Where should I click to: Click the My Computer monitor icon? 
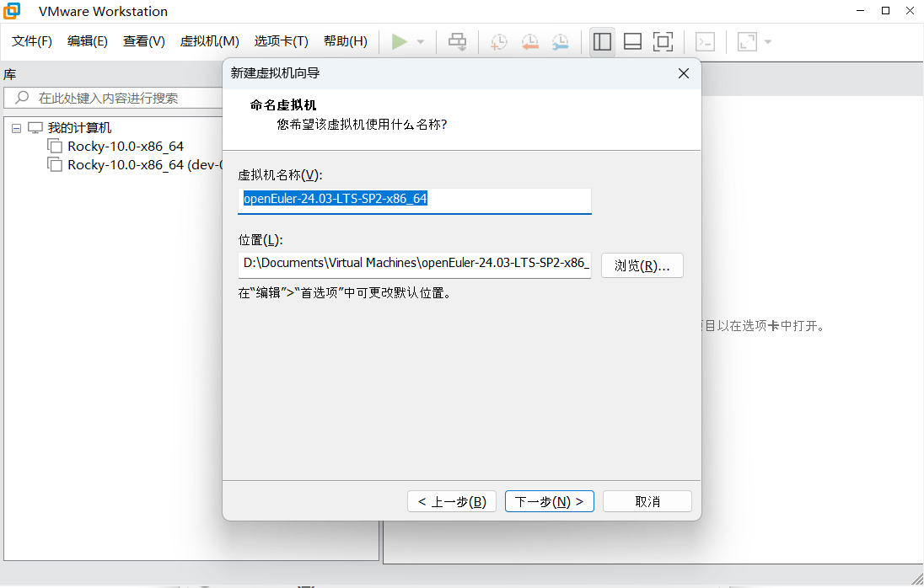(35, 128)
